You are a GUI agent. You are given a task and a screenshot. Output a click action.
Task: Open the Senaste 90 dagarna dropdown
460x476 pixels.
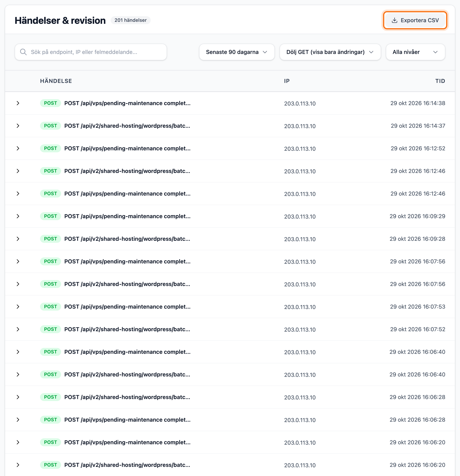click(x=237, y=52)
